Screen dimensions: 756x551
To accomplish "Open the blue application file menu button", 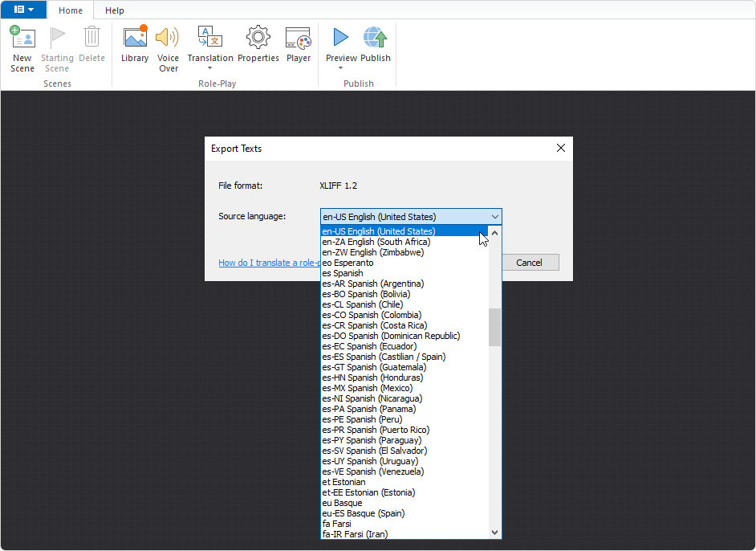I will 23,10.
